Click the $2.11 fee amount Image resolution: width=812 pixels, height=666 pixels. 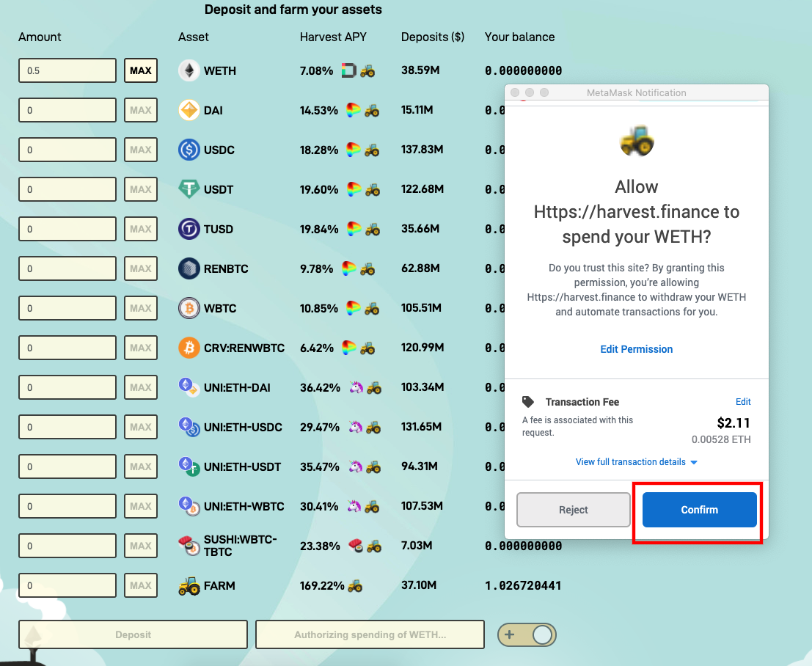tap(734, 423)
